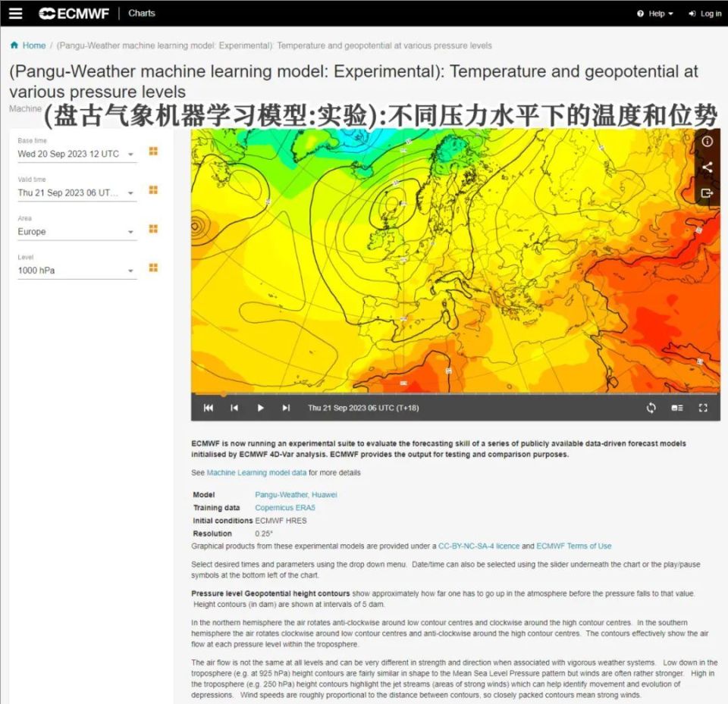Skip to the first forecast frame
This screenshot has width=728, height=704.
pos(209,408)
